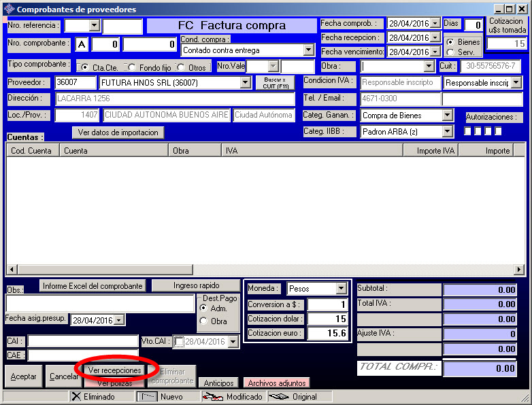Click the Nuevo status legend icon
532x405 pixels.
pyautogui.click(x=147, y=397)
